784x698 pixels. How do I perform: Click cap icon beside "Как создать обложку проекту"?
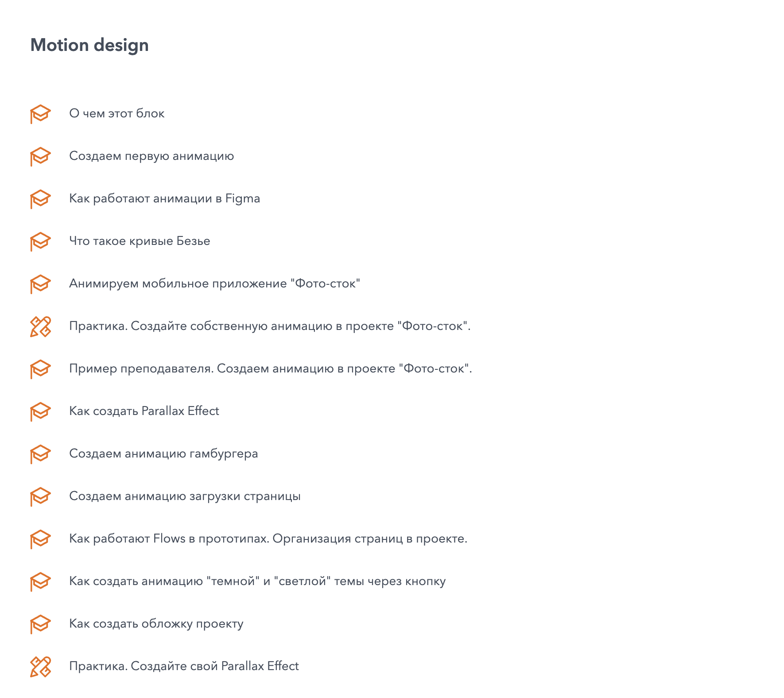[40, 624]
